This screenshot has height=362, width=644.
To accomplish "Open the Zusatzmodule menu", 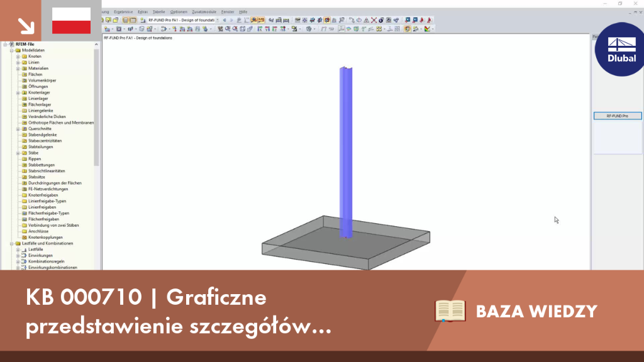I will pyautogui.click(x=204, y=12).
